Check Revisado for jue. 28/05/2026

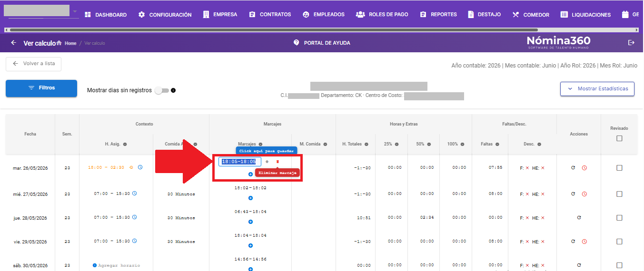tap(619, 218)
